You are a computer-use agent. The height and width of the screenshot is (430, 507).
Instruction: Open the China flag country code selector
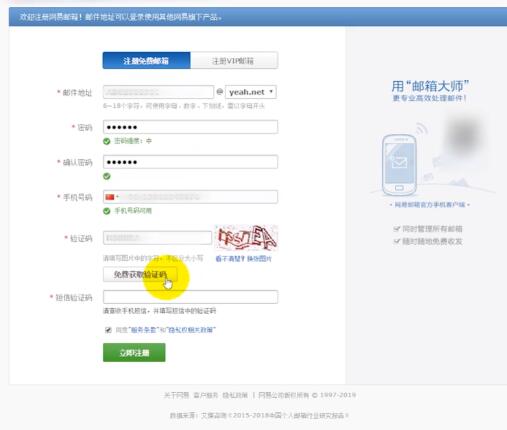[x=112, y=197]
